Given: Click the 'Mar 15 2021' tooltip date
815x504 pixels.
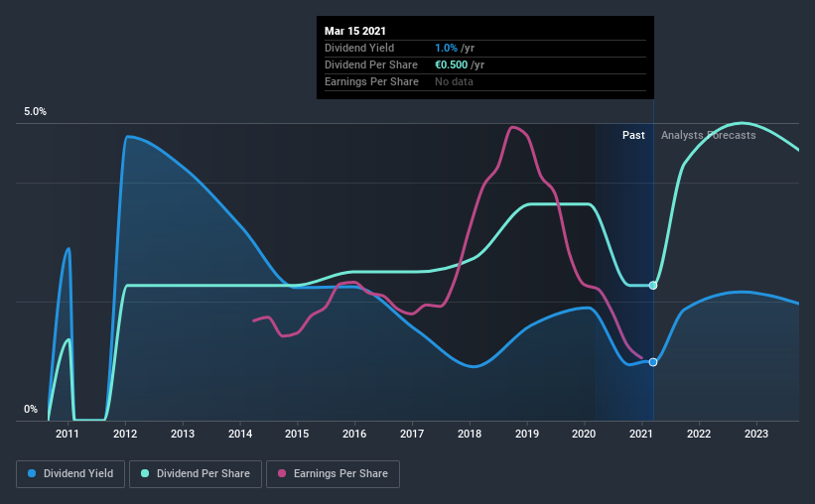Looking at the screenshot, I should [355, 31].
